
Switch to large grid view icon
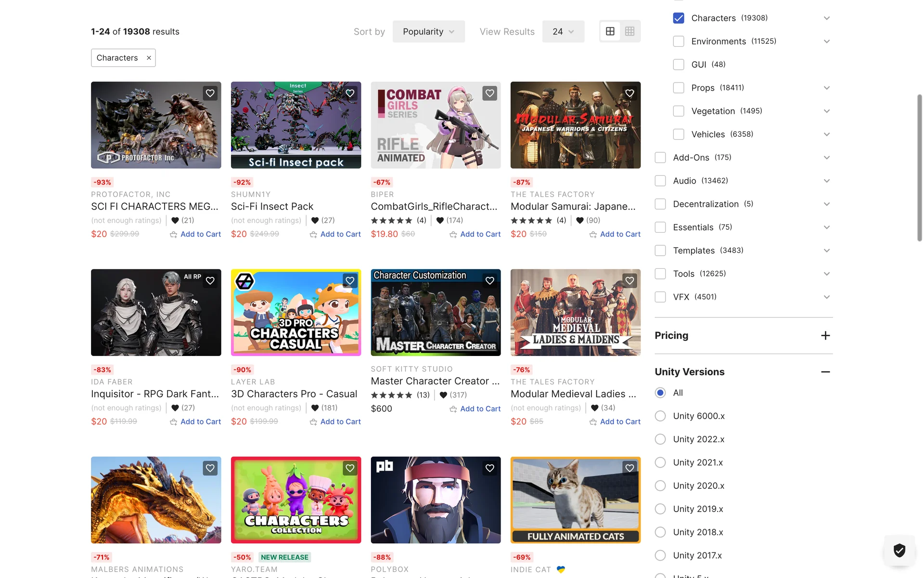[610, 31]
